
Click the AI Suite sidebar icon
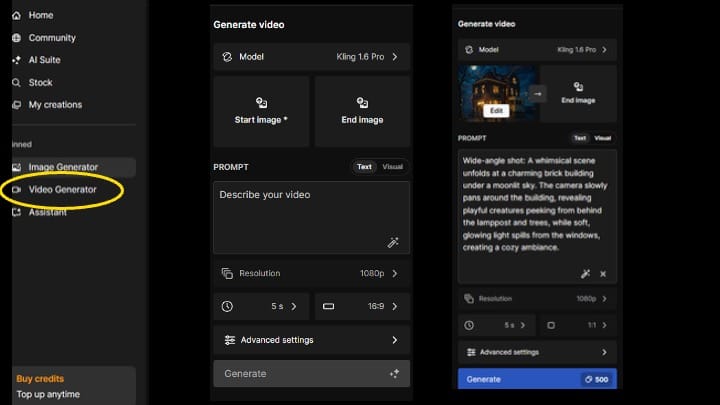click(x=16, y=60)
